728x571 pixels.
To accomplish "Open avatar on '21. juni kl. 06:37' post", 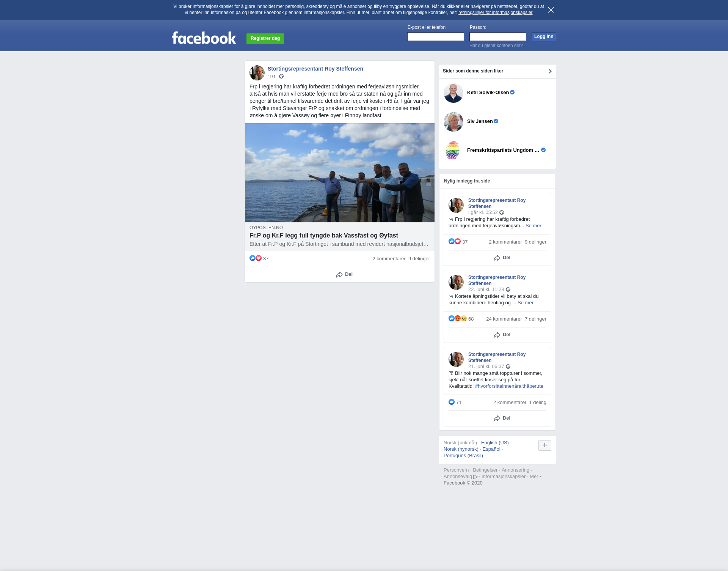I will (x=456, y=359).
